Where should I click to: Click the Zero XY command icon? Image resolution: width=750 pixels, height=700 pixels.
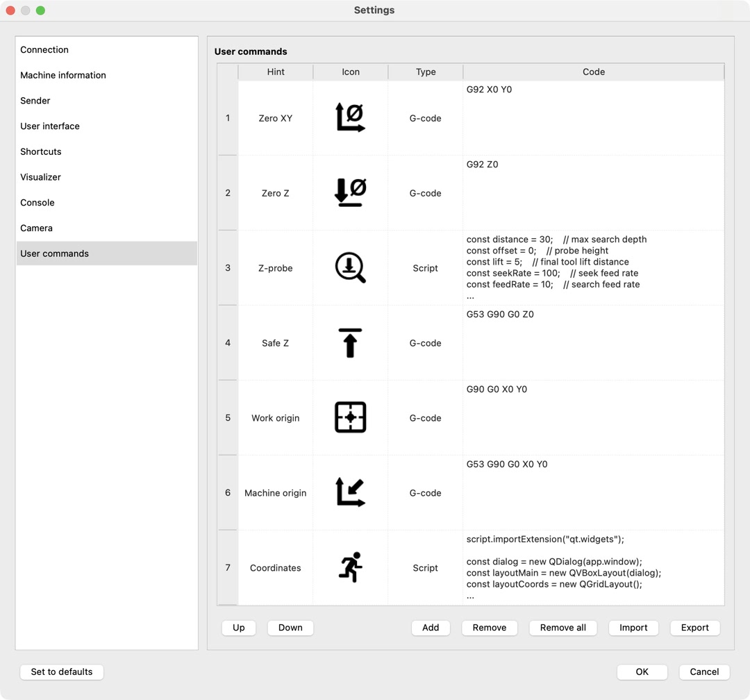coord(350,118)
